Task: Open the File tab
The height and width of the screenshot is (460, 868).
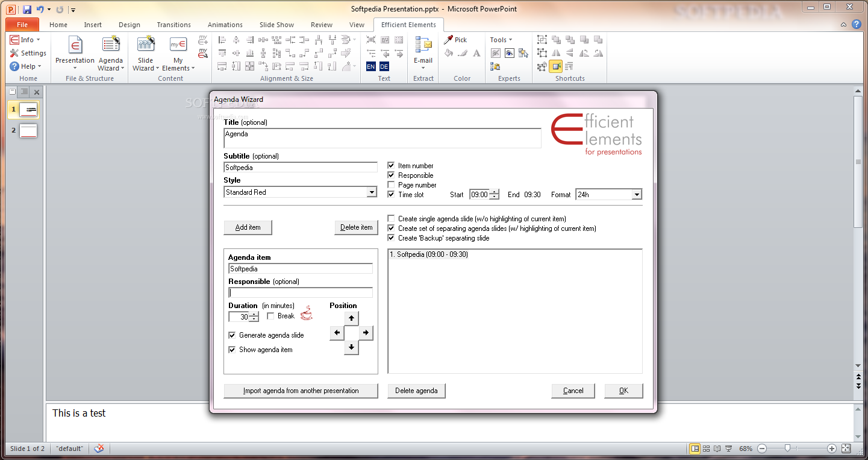Action: click(22, 25)
